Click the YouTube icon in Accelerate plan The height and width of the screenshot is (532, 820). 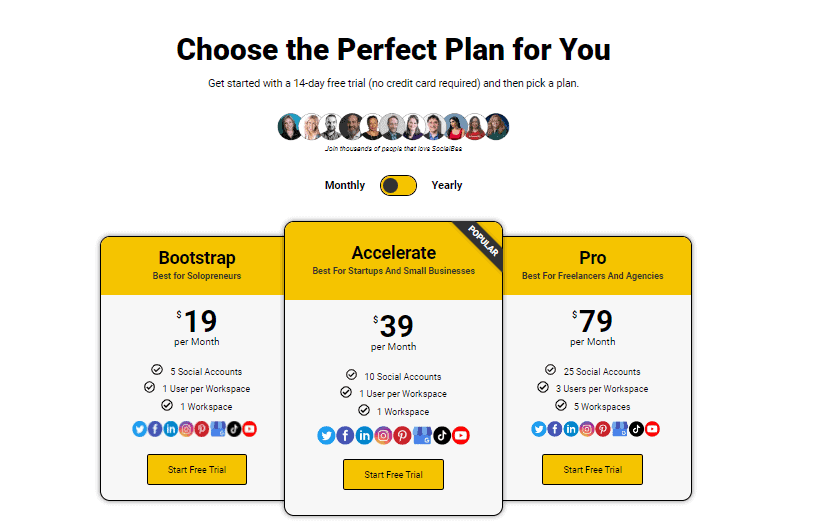(x=460, y=435)
